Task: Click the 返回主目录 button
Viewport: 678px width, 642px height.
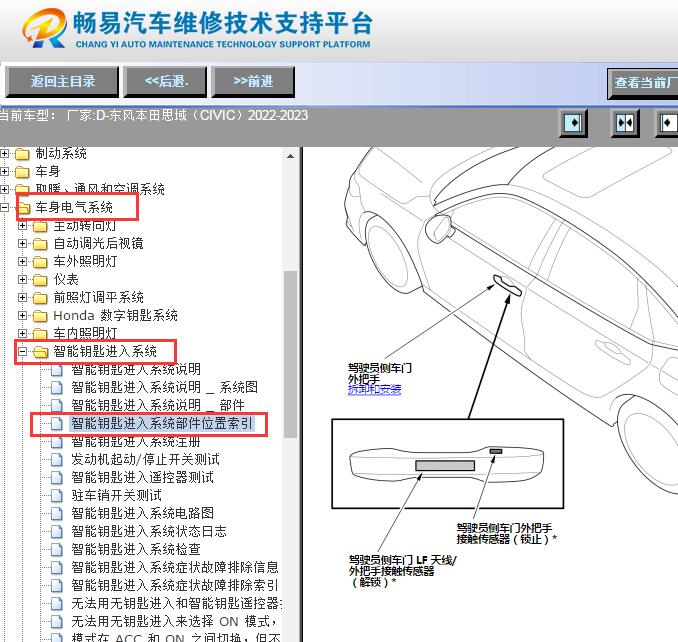Action: [62, 81]
